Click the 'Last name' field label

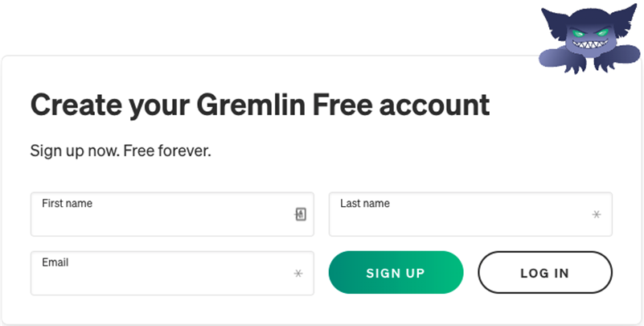pyautogui.click(x=365, y=204)
